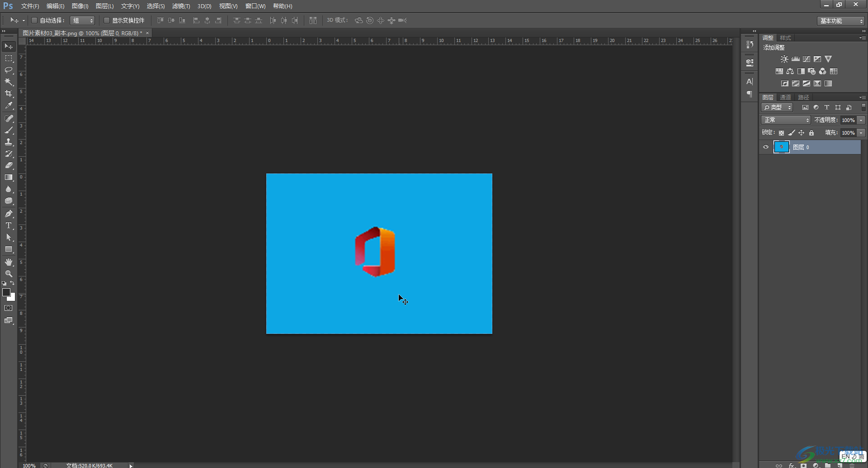
Task: Select the Gradient tool
Action: coord(9,178)
